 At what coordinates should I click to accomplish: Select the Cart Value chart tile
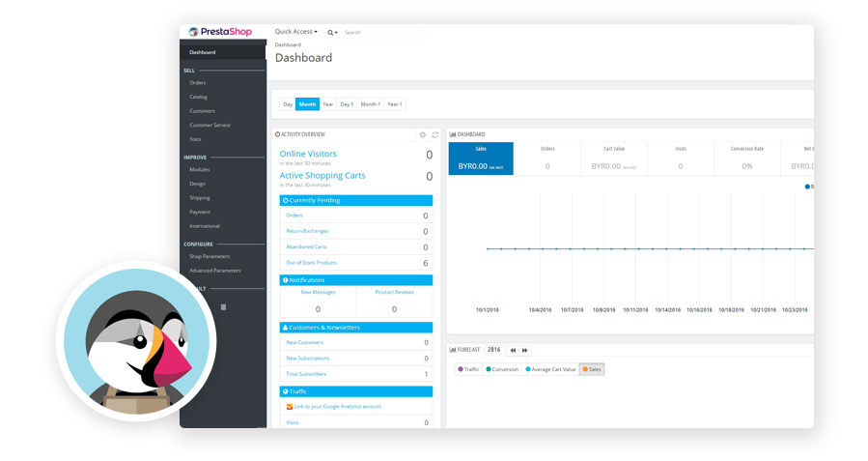tap(614, 158)
